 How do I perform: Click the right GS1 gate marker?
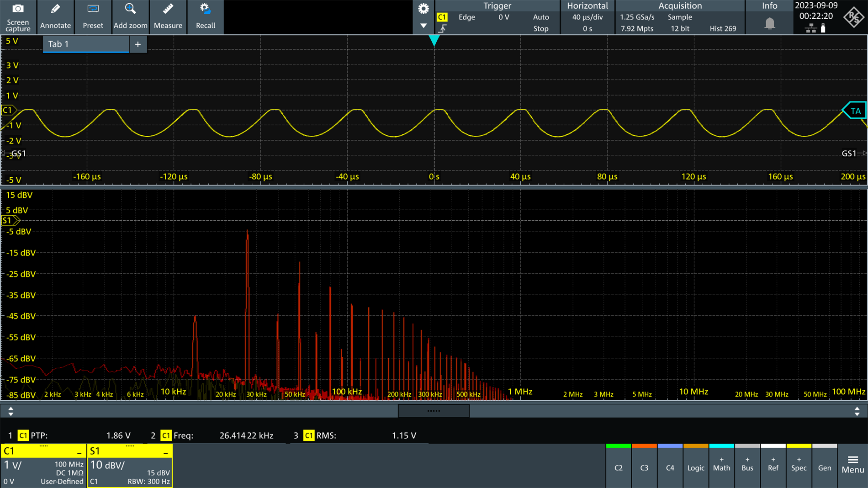[853, 154]
